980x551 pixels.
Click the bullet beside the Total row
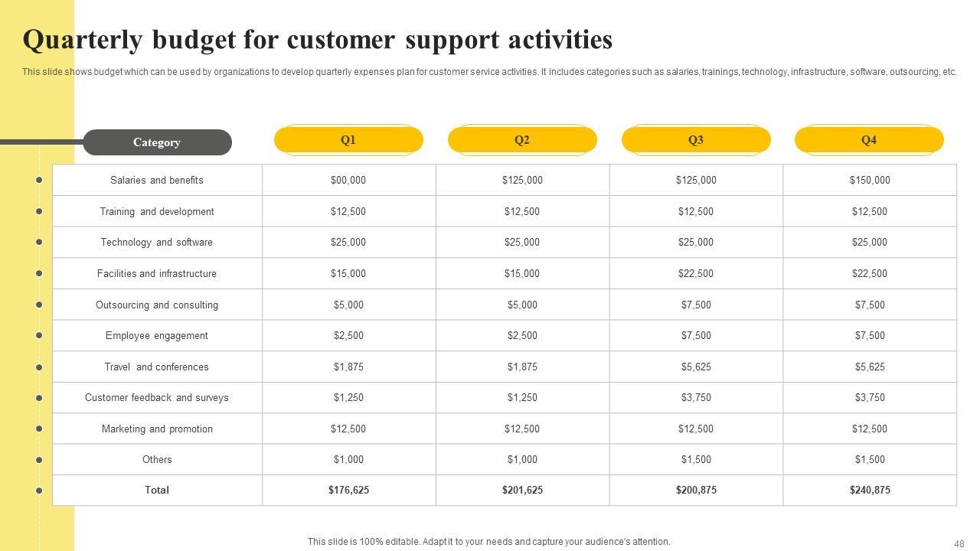click(39, 491)
